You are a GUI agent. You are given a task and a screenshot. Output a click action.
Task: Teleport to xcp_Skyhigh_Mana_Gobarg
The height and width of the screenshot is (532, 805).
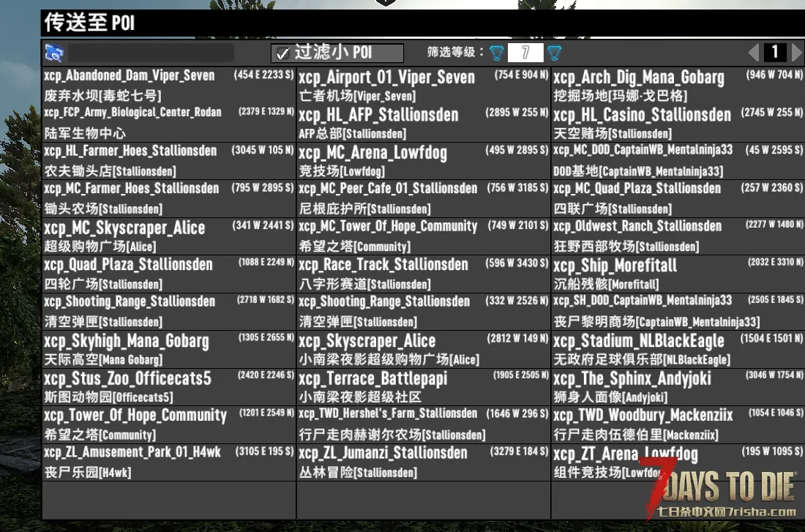click(169, 349)
